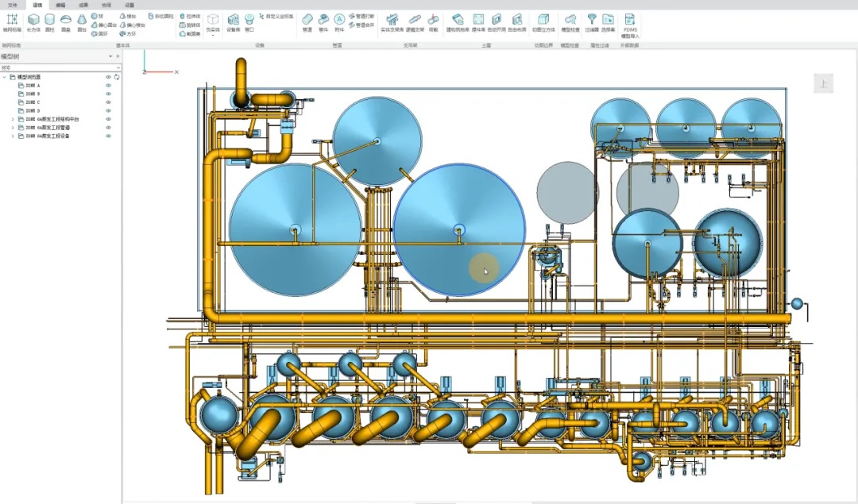The image size is (858, 504).
Task: Click the refresh icon in model tree
Action: tap(117, 77)
